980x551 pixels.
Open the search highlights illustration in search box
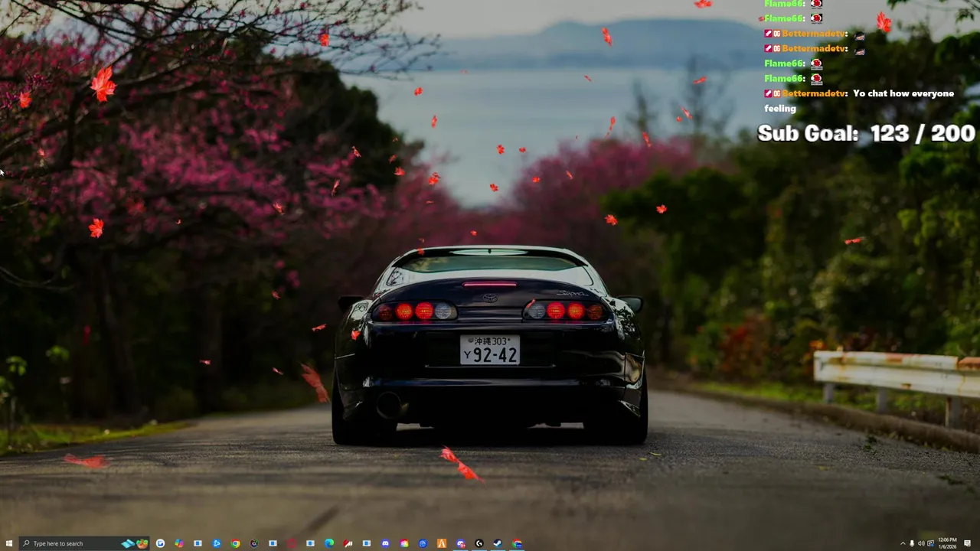135,543
